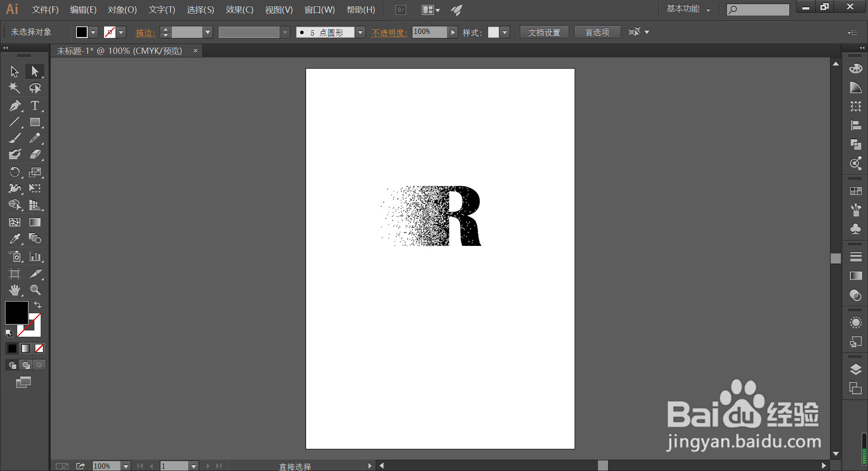
Task: Open the 对象(O) menu
Action: point(122,9)
